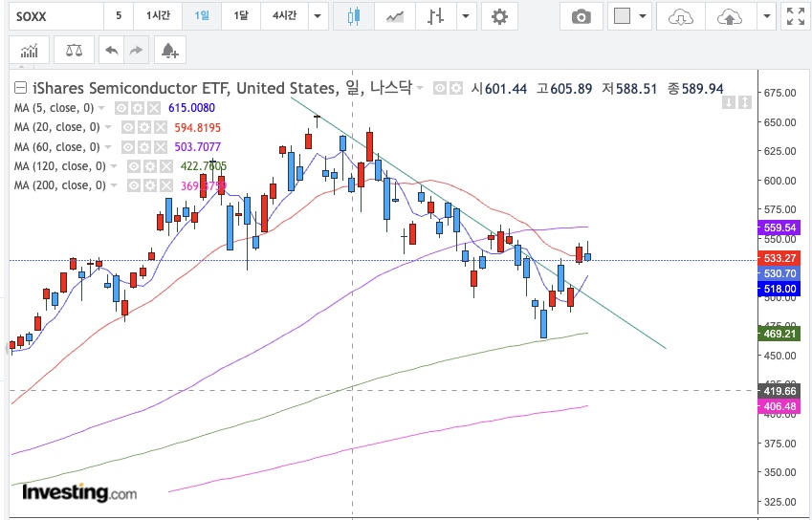Expand MA (60, close, 0) dropdown arrow
Image resolution: width=812 pixels, height=520 pixels.
[108, 147]
